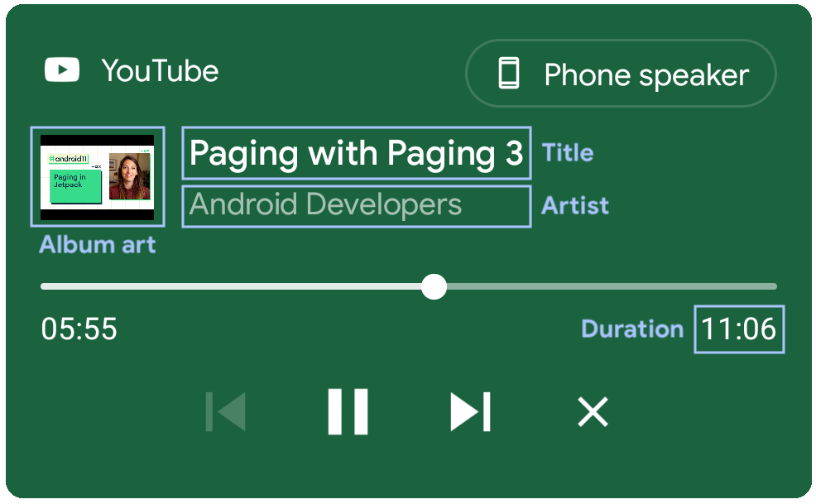Pause the media playback
The width and height of the screenshot is (816, 504).
pyautogui.click(x=348, y=411)
